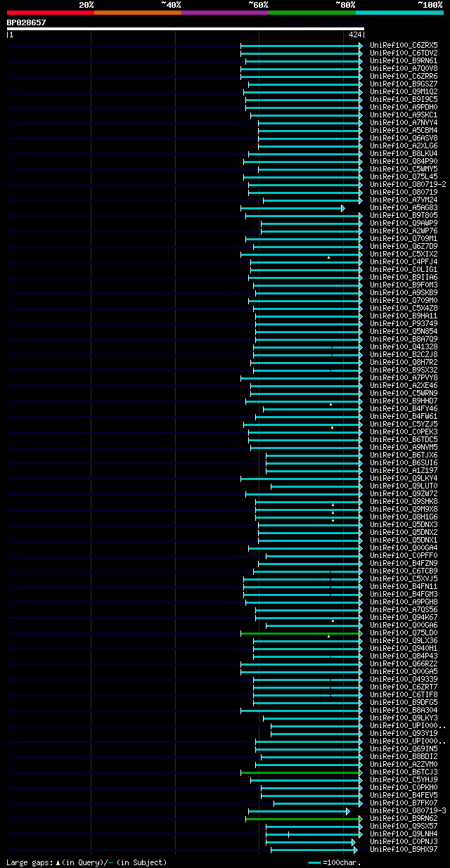Screen dimensions: 450x868
Task: Select the UniRef100_Q8H7R2 hit name
Action: point(404,362)
